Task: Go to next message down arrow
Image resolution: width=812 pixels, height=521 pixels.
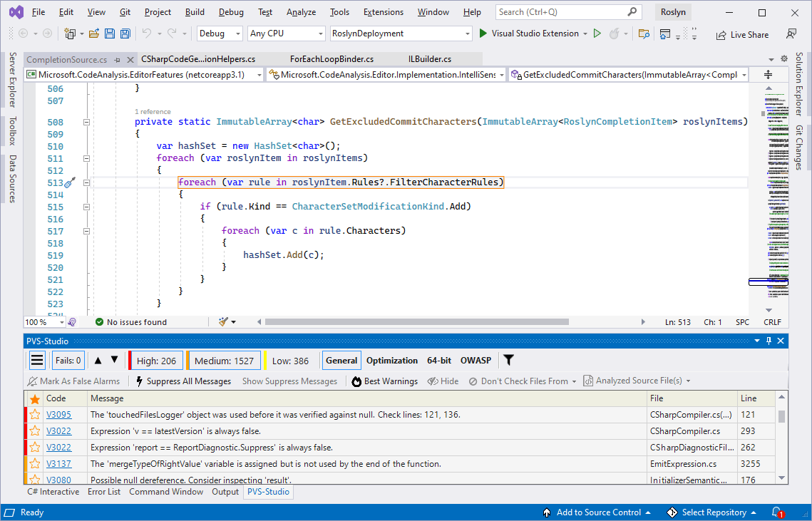Action: tap(115, 361)
